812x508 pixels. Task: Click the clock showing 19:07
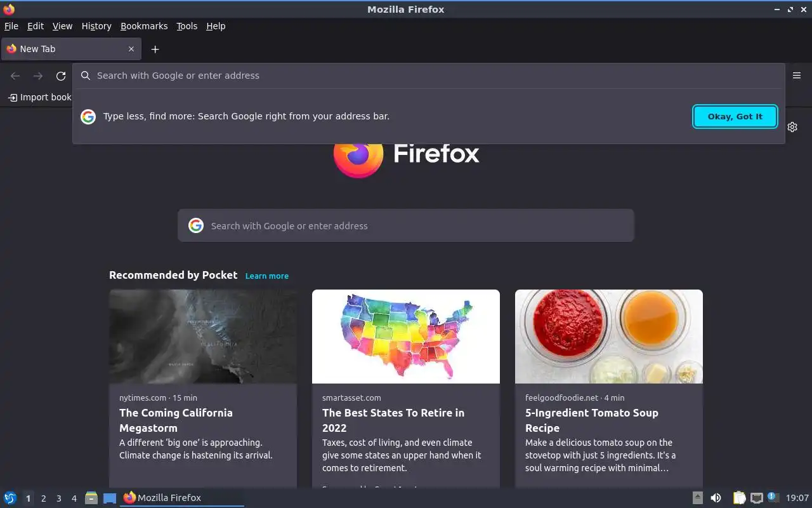[x=797, y=498]
